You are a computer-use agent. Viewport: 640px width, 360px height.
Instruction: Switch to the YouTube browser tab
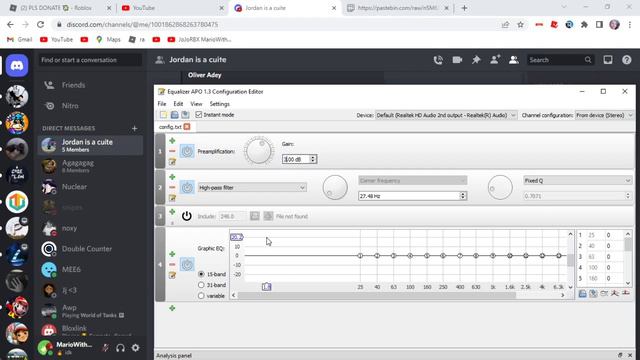coord(173,8)
